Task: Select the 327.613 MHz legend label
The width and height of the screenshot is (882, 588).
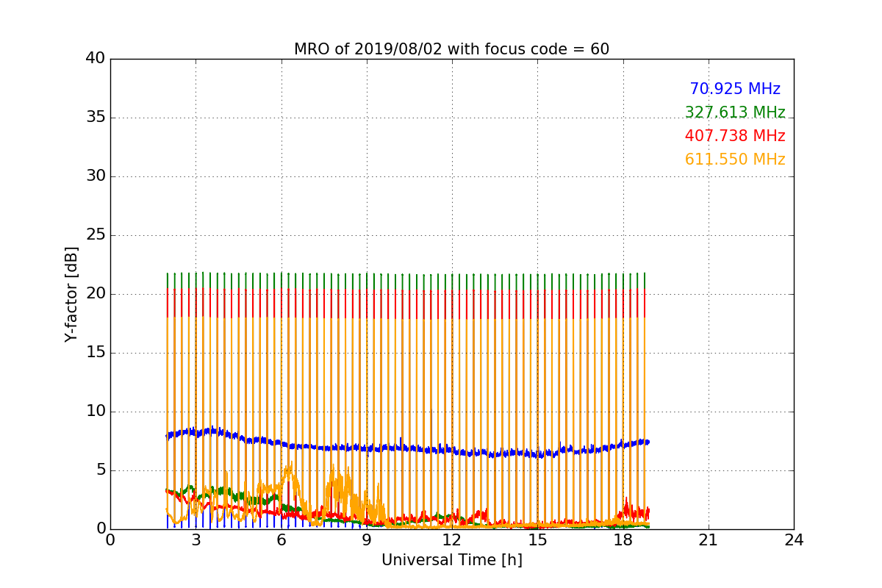Action: click(735, 112)
